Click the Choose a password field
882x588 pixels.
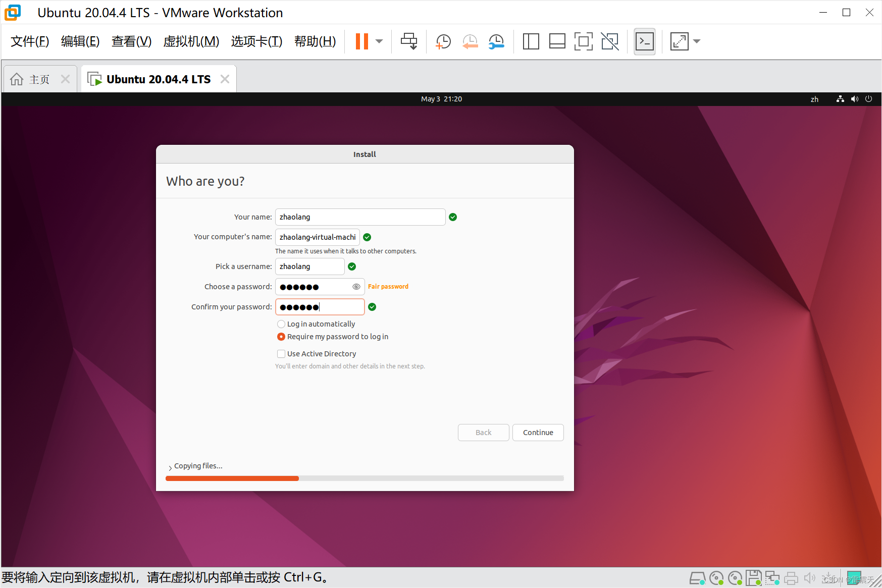(x=320, y=287)
